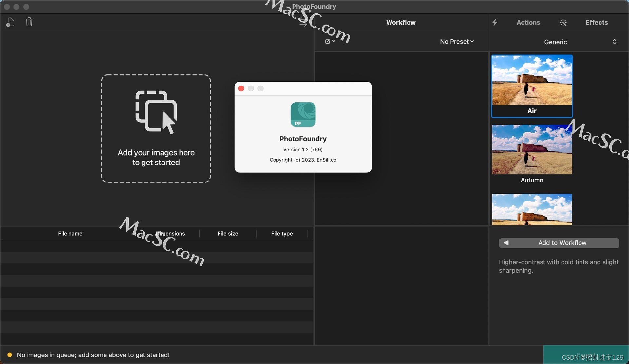
Task: Close the PhotoFoundry About dialog
Action: (x=241, y=88)
